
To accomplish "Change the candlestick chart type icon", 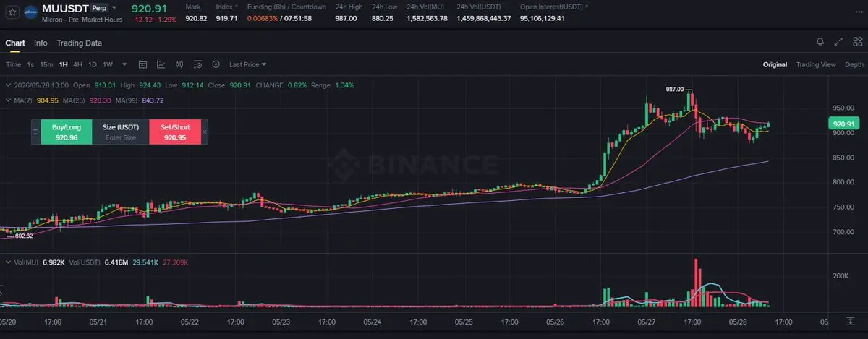I will [x=179, y=64].
